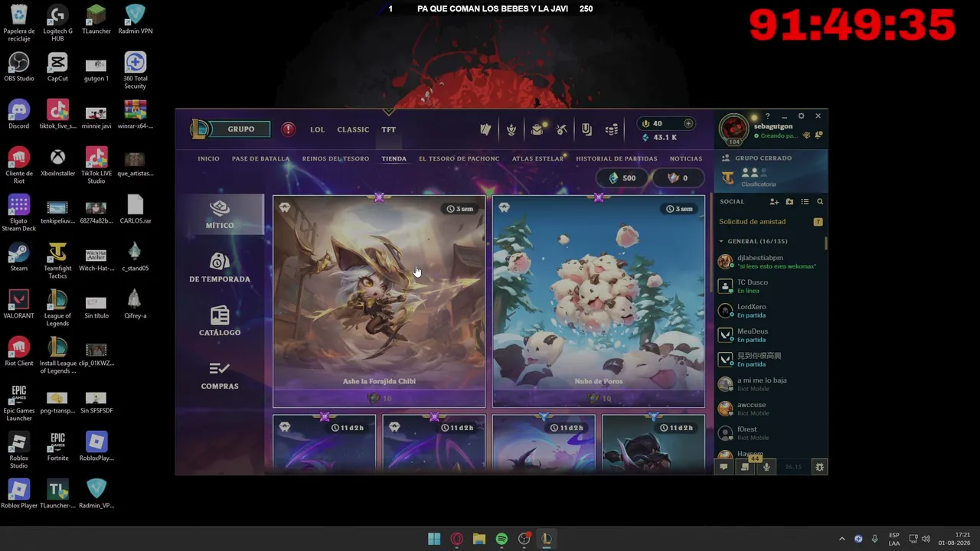980x551 pixels.
Task: Click the plus icon to buy currency
Action: pyautogui.click(x=688, y=123)
